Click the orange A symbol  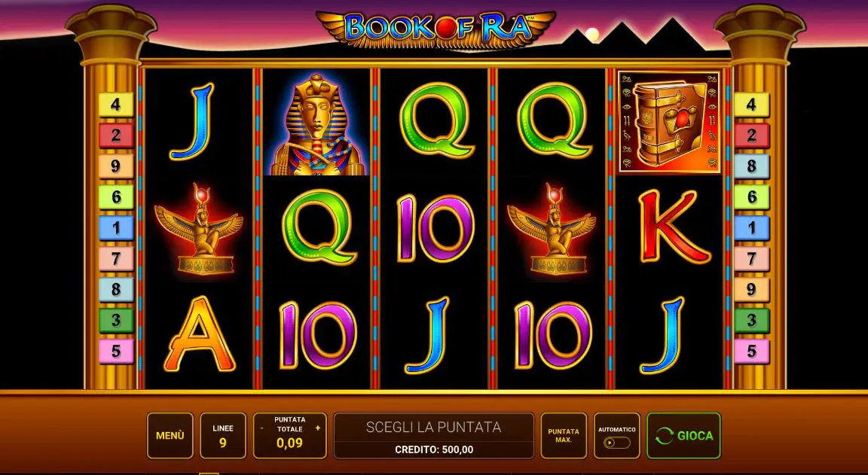[x=199, y=334]
